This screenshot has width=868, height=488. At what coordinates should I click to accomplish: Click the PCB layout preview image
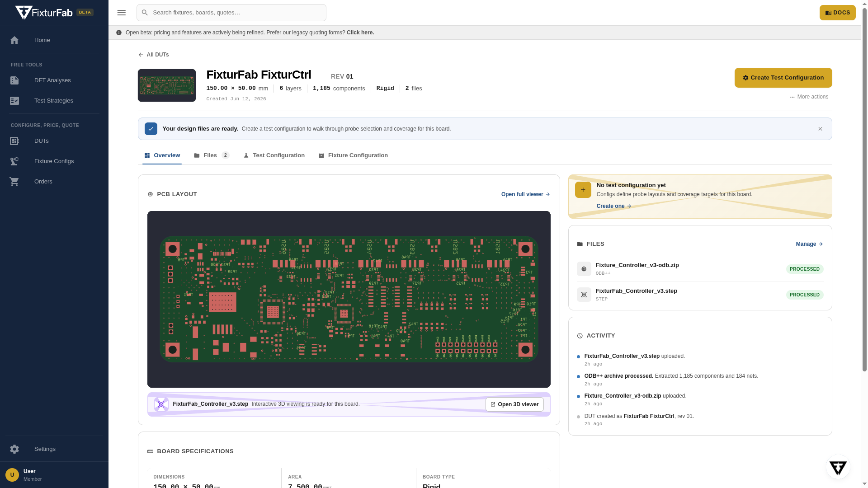pyautogui.click(x=349, y=299)
